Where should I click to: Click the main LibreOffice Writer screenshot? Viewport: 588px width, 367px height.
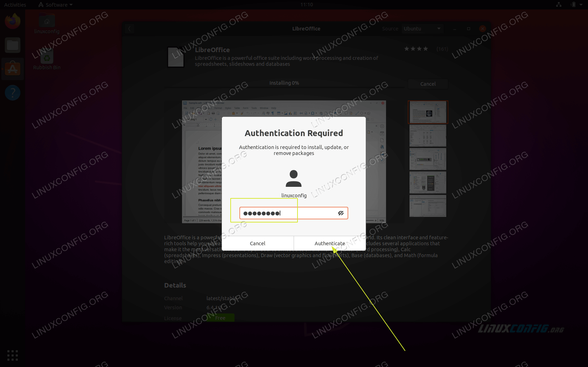pyautogui.click(x=284, y=162)
